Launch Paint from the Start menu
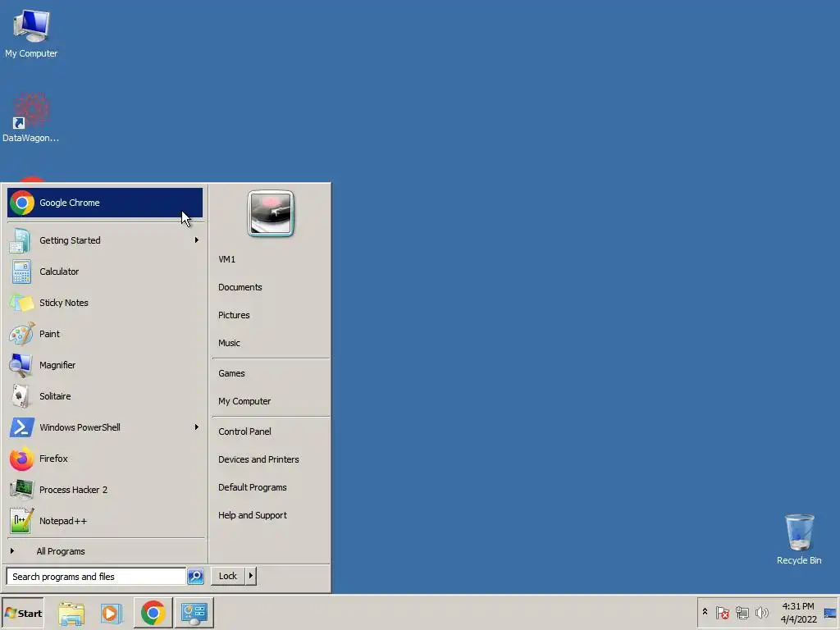This screenshot has width=840, height=630. pos(105,334)
